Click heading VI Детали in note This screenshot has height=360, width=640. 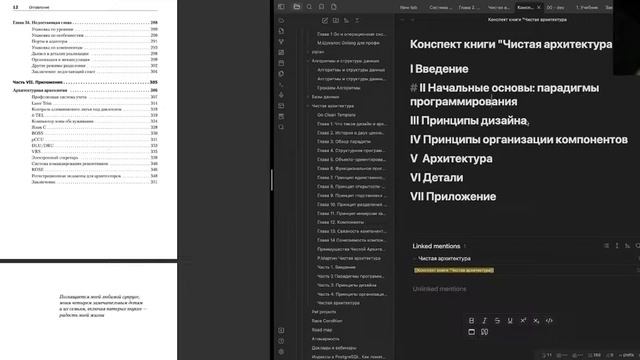(x=436, y=178)
